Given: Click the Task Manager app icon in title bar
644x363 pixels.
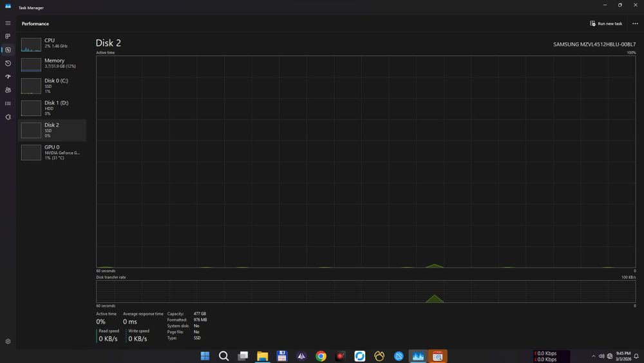Looking at the screenshot, I should [x=8, y=6].
